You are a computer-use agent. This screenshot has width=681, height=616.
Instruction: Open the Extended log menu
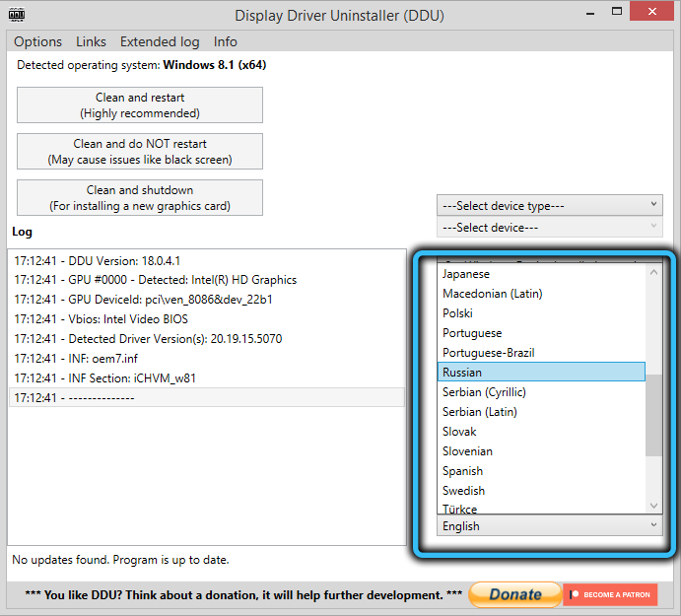159,41
